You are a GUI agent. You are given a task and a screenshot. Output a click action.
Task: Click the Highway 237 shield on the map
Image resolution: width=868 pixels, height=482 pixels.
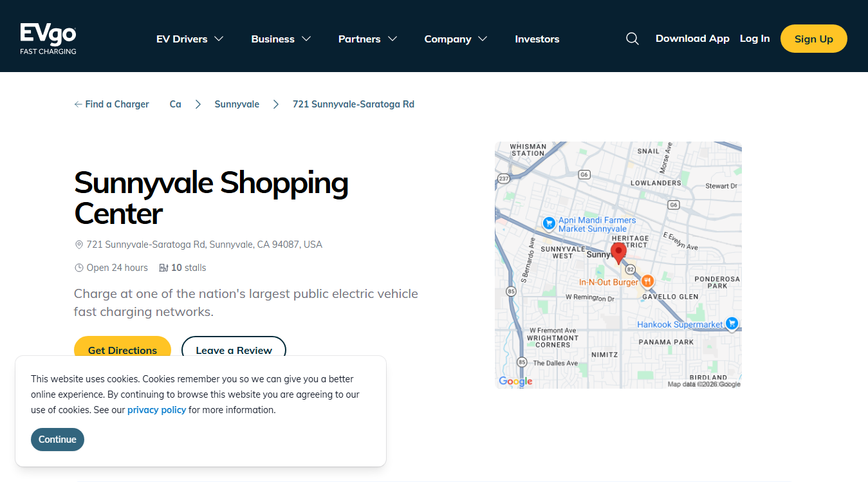[504, 178]
